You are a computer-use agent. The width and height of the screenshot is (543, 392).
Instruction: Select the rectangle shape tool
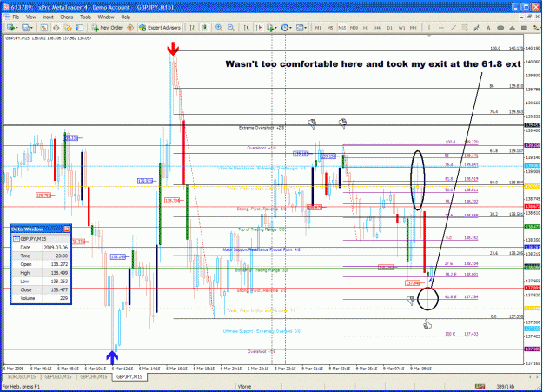pyautogui.click(x=524, y=28)
